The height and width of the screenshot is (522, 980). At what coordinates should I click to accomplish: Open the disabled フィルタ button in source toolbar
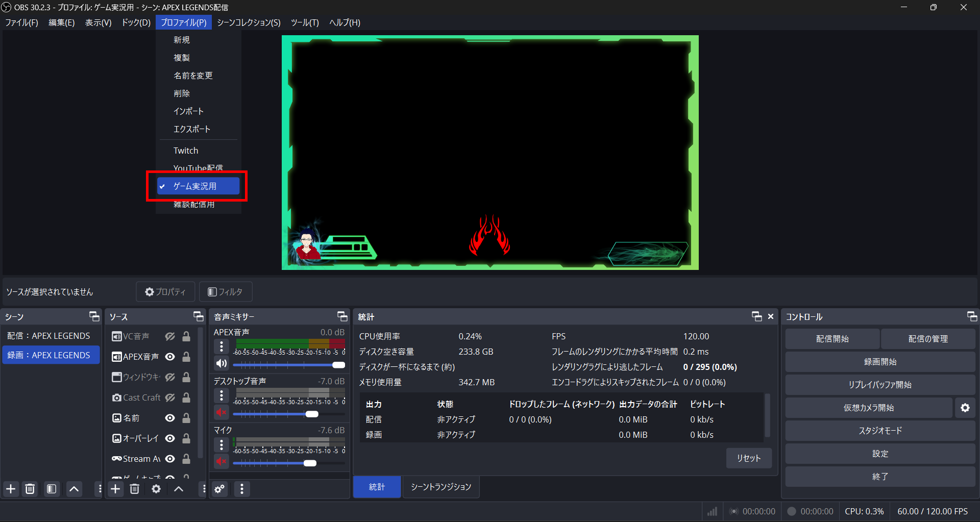(x=225, y=292)
